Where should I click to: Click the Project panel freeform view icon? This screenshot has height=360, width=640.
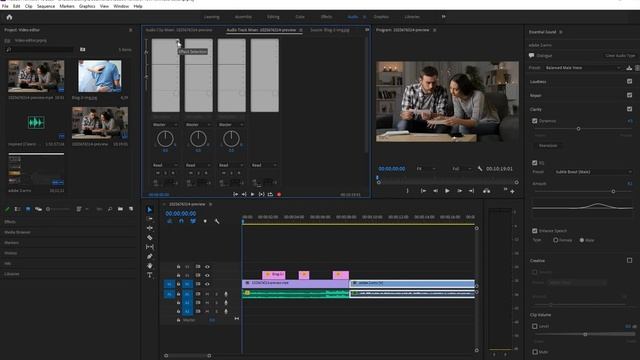(38, 209)
